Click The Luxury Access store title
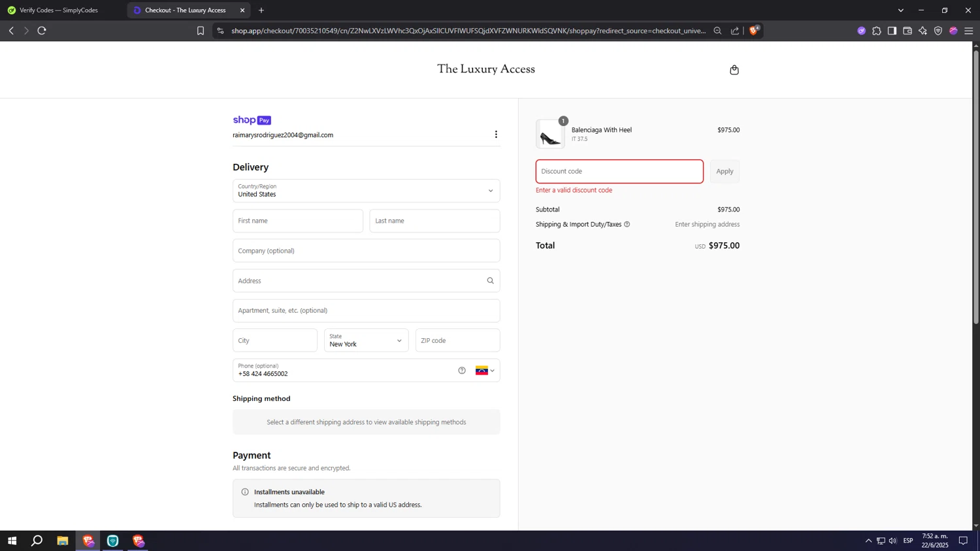 point(486,69)
